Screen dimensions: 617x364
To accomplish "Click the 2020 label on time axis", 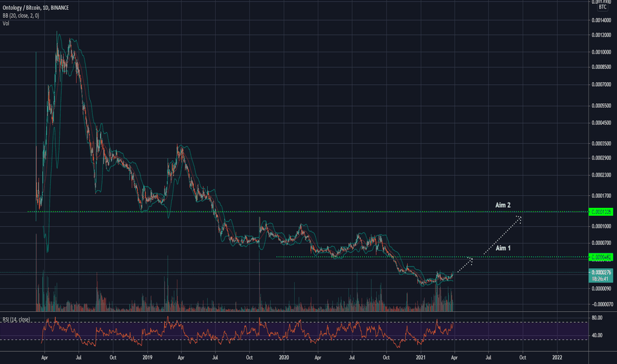I will tap(284, 357).
